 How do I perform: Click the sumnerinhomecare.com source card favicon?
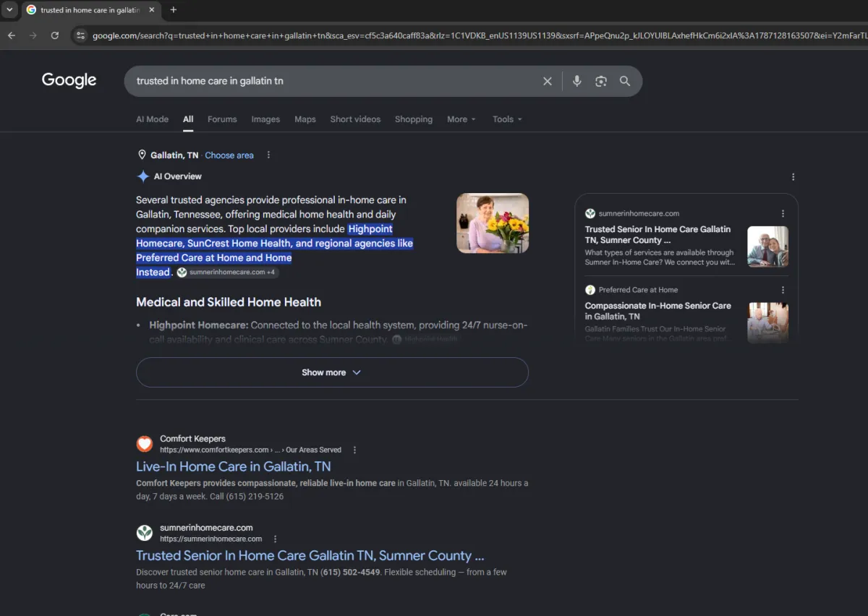click(x=590, y=213)
